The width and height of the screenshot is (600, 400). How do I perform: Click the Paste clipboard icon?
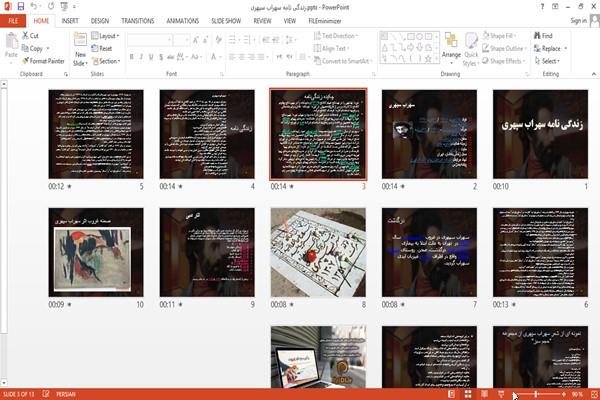tap(11, 41)
